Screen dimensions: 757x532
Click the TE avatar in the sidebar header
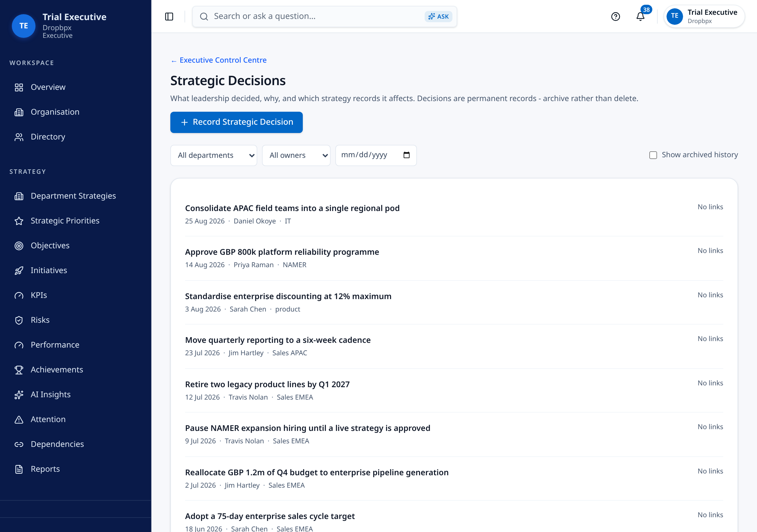(23, 26)
